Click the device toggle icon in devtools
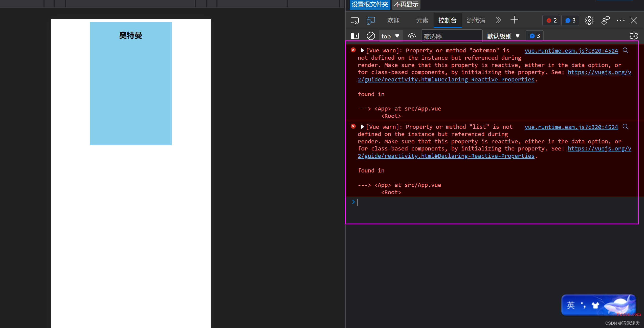The width and height of the screenshot is (644, 328). coord(370,20)
